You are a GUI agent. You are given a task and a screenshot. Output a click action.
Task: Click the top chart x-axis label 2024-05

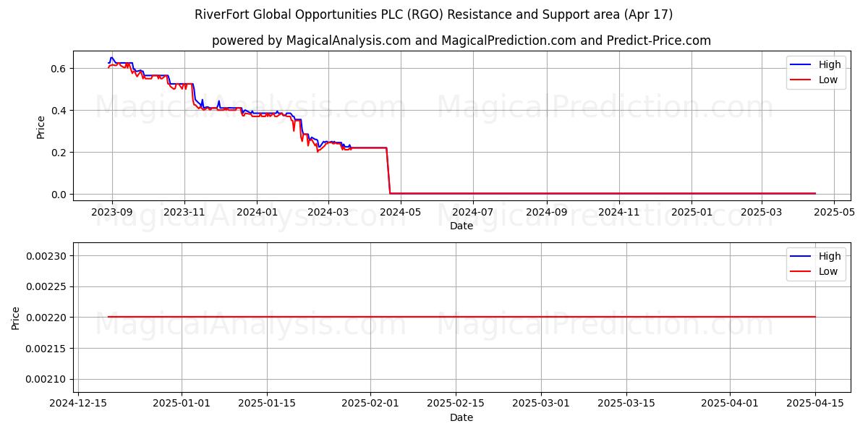[x=401, y=212]
